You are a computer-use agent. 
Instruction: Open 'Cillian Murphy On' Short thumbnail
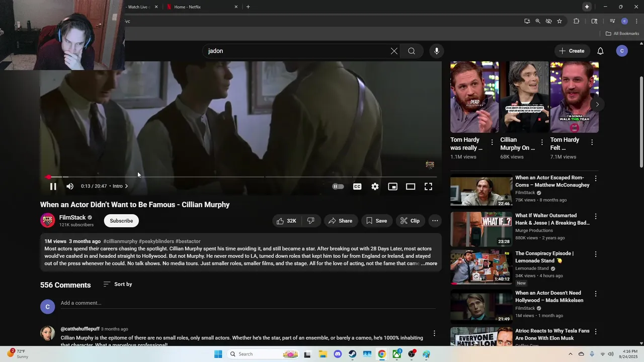tap(524, 97)
